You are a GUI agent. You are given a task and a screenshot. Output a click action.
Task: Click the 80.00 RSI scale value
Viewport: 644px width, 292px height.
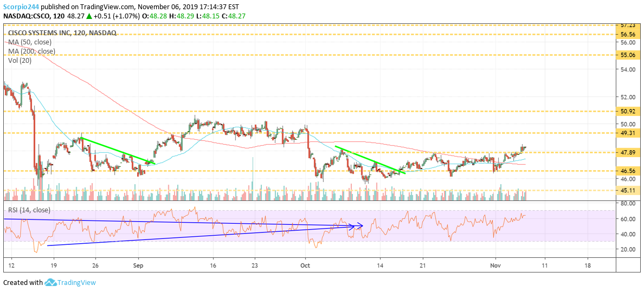pos(628,204)
